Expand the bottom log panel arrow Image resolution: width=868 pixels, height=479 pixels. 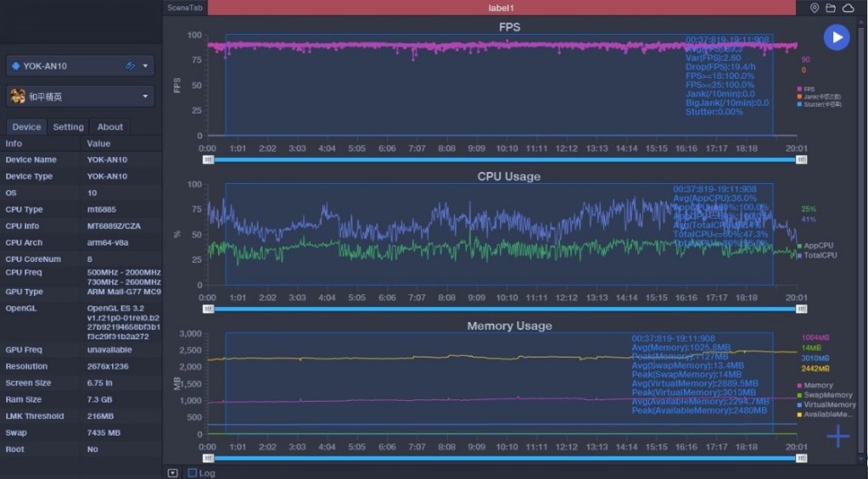pyautogui.click(x=173, y=473)
